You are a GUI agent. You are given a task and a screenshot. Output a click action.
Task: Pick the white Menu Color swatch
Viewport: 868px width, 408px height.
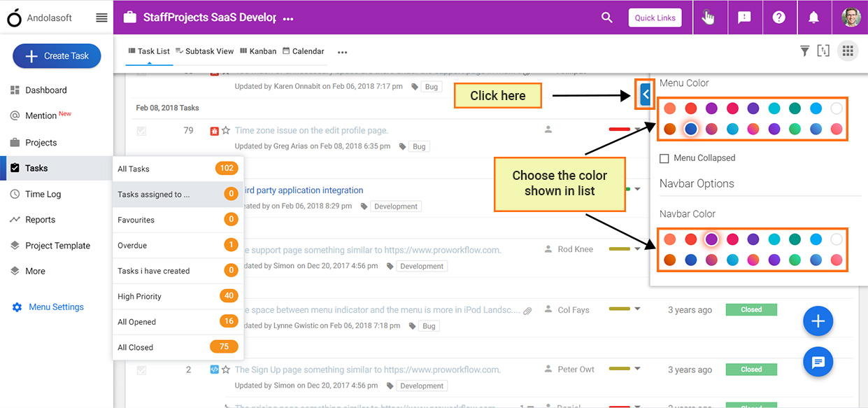[837, 108]
